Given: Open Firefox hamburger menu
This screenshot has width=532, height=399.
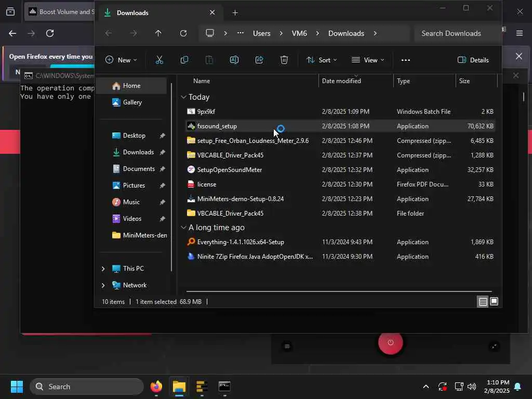Looking at the screenshot, I should pyautogui.click(x=520, y=33).
